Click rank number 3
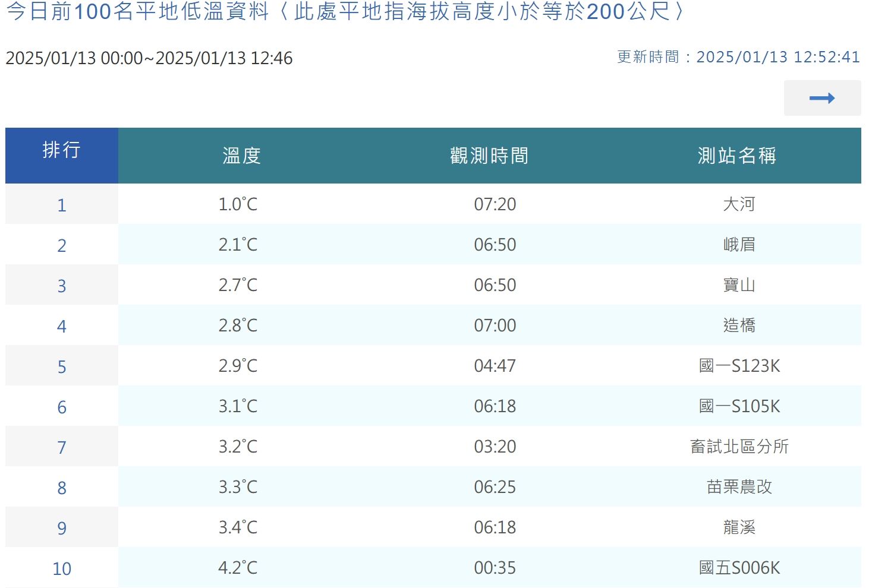The image size is (869, 588). (62, 286)
